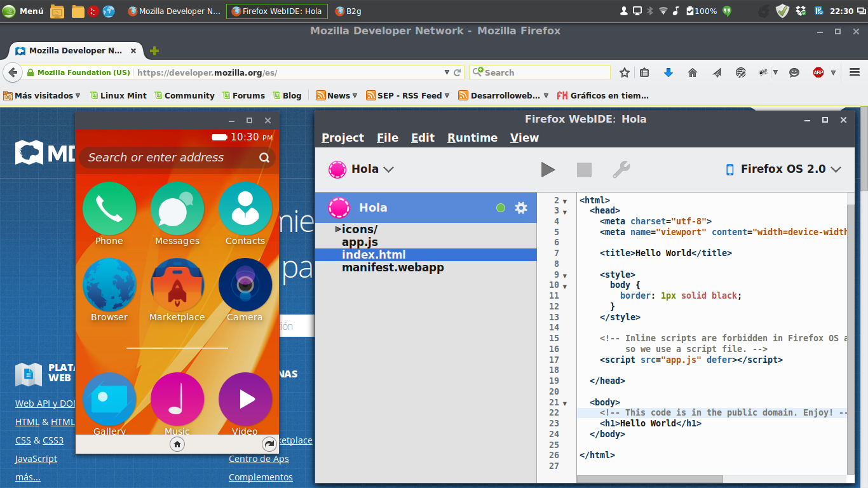Open the File menu in WebIDE
The width and height of the screenshot is (868, 488).
(x=388, y=138)
